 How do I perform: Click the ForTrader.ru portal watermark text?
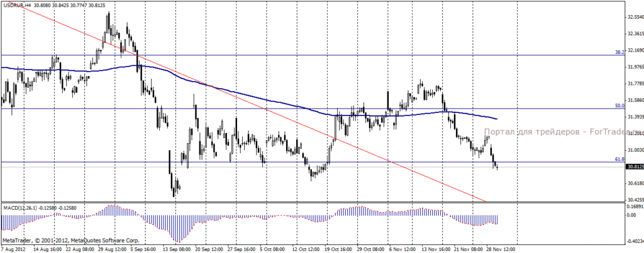point(563,132)
